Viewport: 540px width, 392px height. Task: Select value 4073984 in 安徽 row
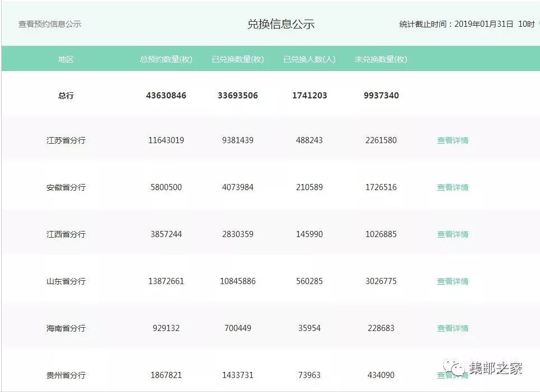[238, 187]
